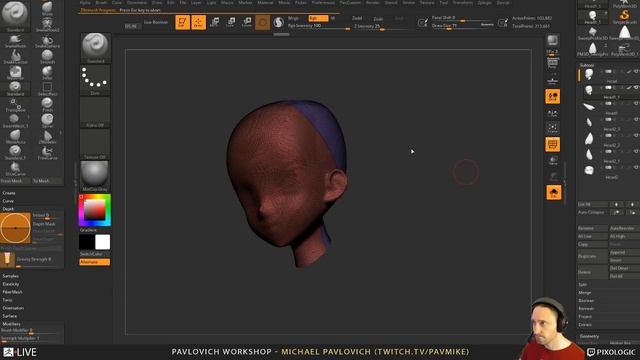Select the TrimCurve brush
The width and height of the screenshot is (640, 360).
click(47, 152)
